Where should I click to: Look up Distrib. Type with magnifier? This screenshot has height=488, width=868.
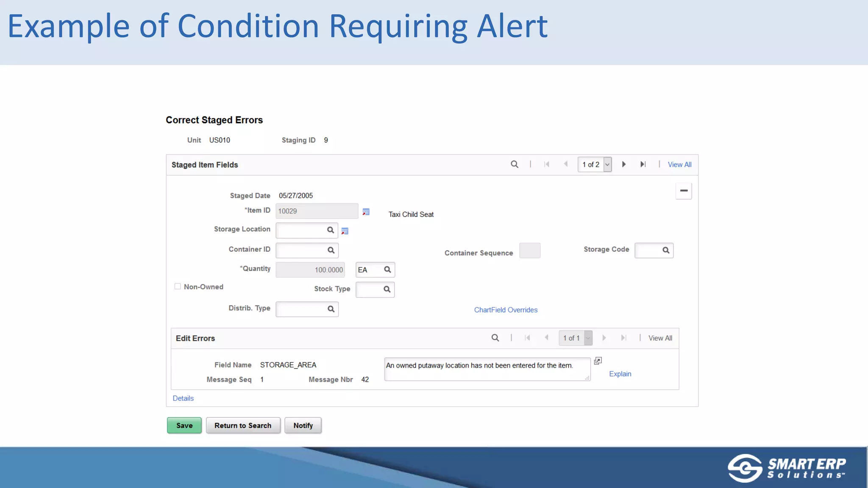click(x=331, y=309)
